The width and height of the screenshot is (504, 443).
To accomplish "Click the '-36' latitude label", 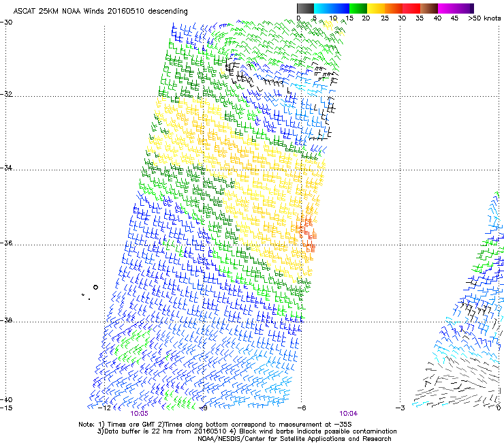I will pyautogui.click(x=6, y=243).
